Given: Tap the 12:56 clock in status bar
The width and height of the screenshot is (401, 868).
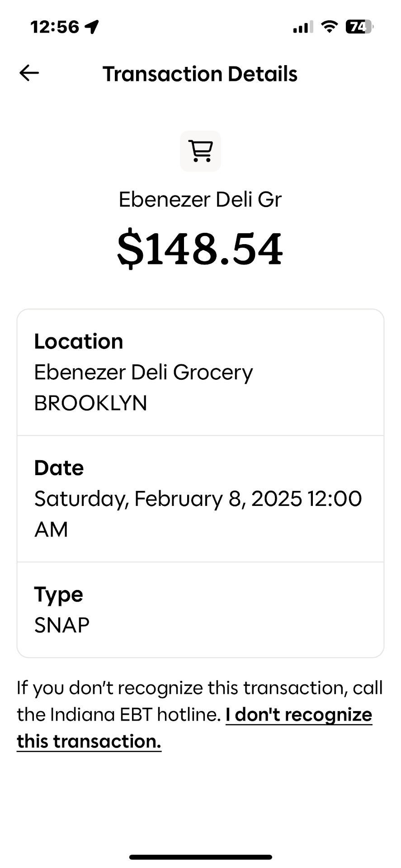Looking at the screenshot, I should [x=55, y=27].
